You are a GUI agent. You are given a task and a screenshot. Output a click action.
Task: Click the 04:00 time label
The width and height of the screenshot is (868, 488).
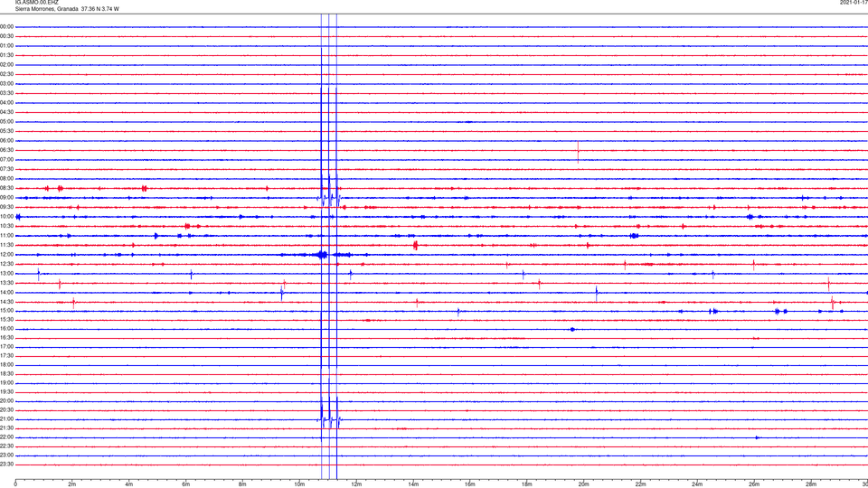6,103
